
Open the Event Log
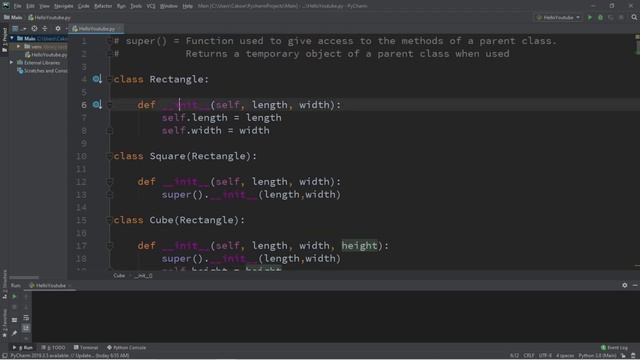614,348
